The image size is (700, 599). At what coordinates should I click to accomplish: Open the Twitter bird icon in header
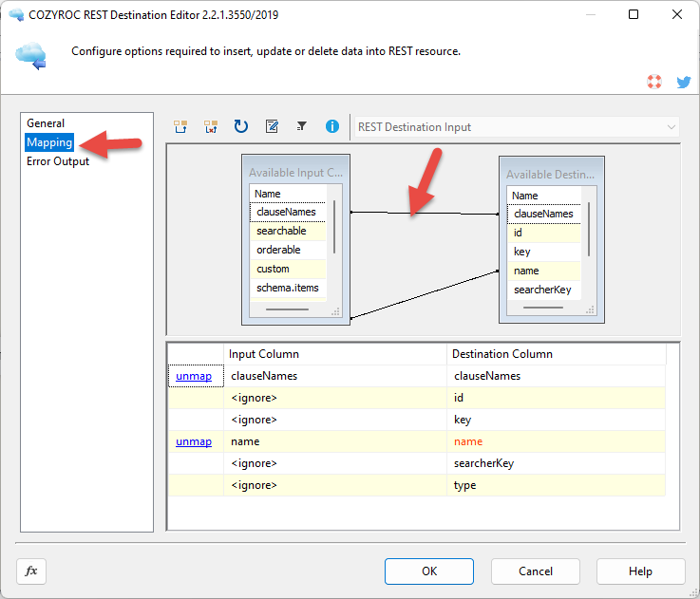tap(684, 83)
